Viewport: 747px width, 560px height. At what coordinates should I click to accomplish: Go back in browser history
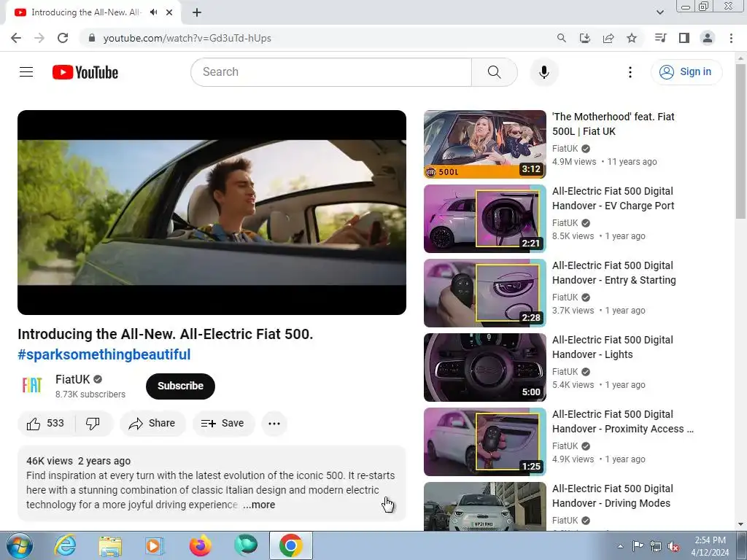pyautogui.click(x=16, y=38)
